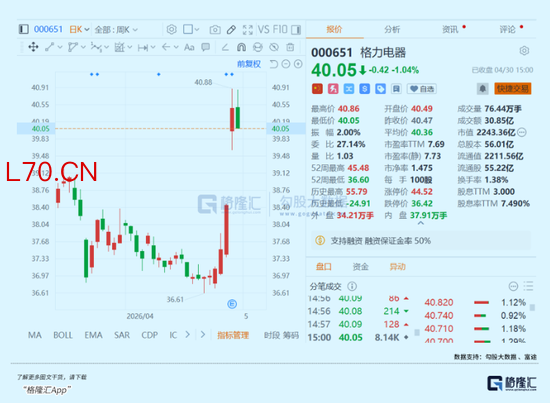The width and height of the screenshot is (550, 403).
Task: Select the chart analysis grid tool
Action: [x=120, y=47]
